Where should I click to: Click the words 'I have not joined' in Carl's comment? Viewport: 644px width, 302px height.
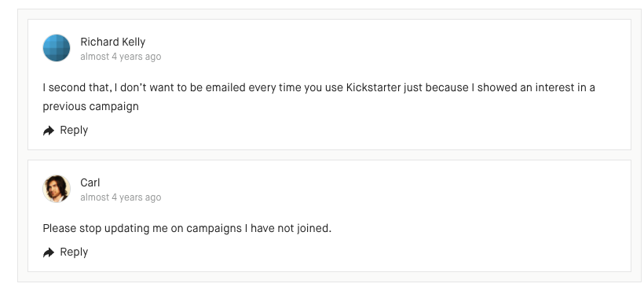(x=288, y=228)
